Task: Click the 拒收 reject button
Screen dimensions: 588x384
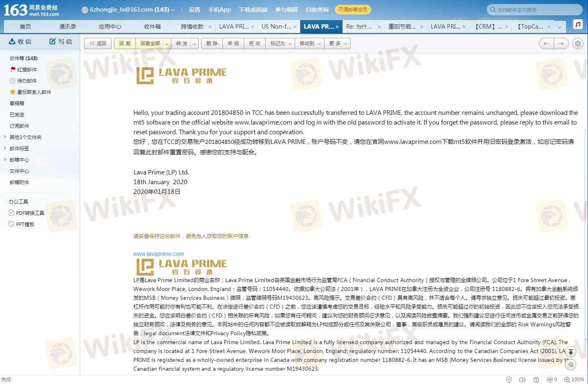Action: click(255, 44)
